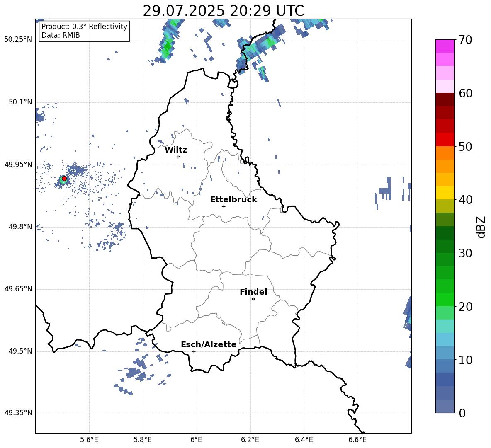
Task: Click the orange swatch just below 50 dBZ
Action: [x=445, y=153]
